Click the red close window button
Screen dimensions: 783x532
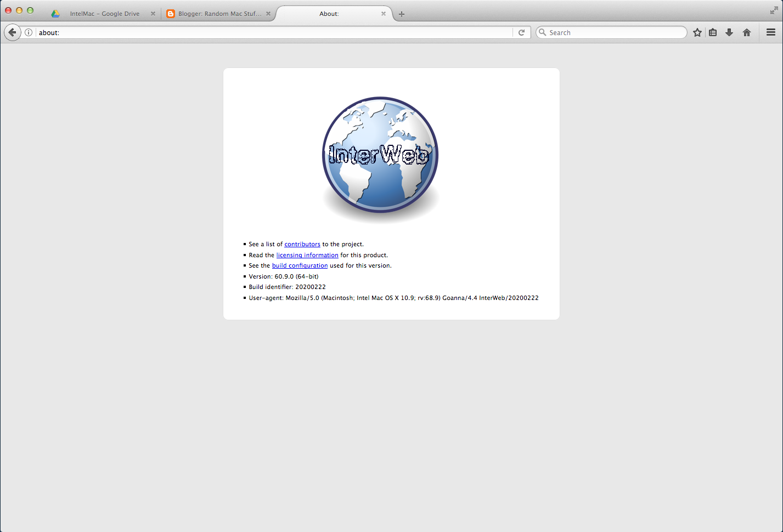[8, 10]
